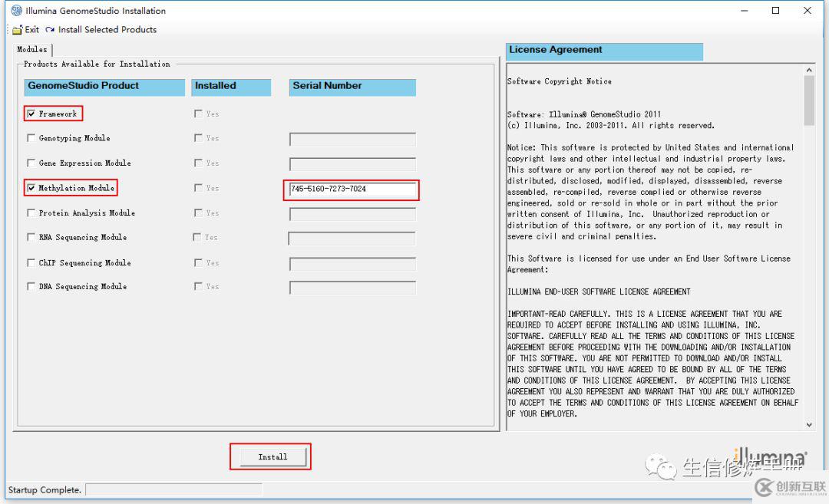The width and height of the screenshot is (829, 504).
Task: Minimize the installation window
Action: (x=745, y=11)
